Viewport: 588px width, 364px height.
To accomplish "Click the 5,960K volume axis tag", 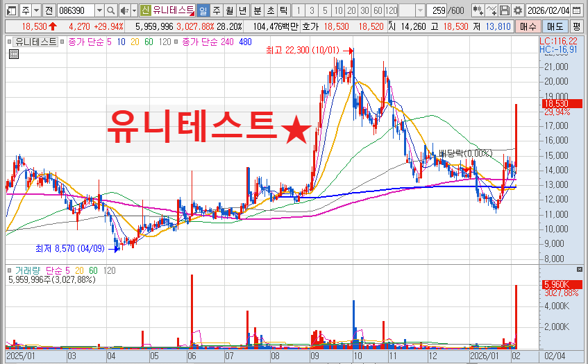I will 562,284.
